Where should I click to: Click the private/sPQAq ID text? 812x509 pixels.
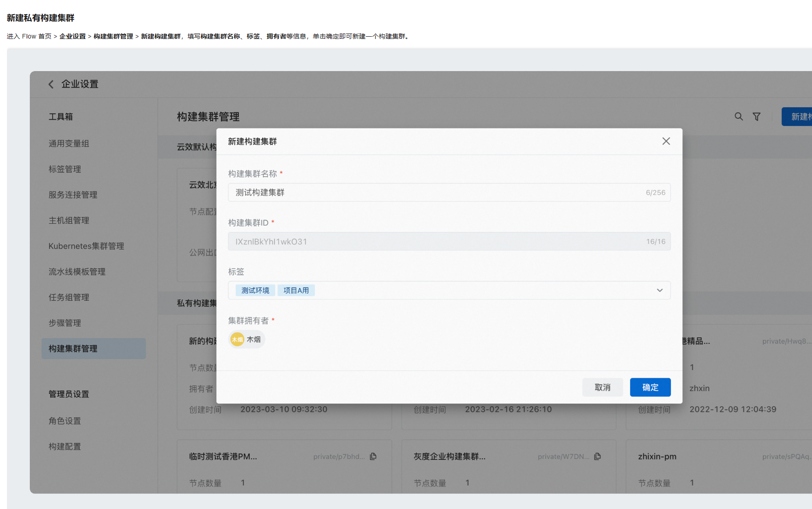point(787,457)
